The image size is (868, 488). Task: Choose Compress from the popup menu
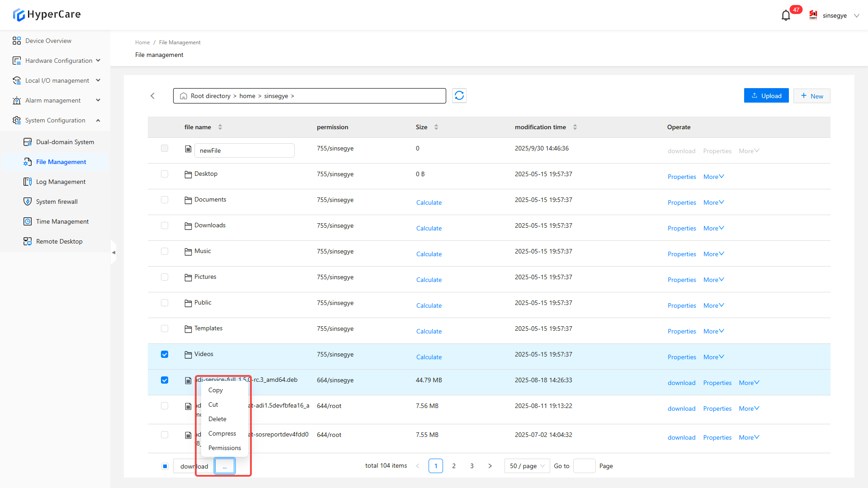222,433
